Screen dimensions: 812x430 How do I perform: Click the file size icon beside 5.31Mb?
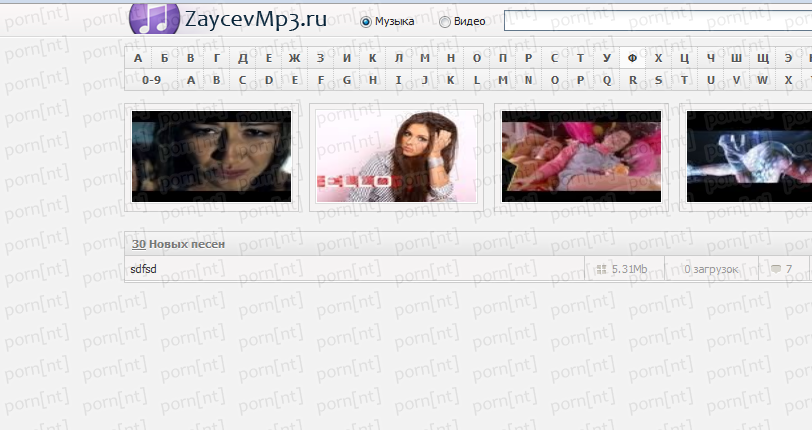tap(601, 269)
